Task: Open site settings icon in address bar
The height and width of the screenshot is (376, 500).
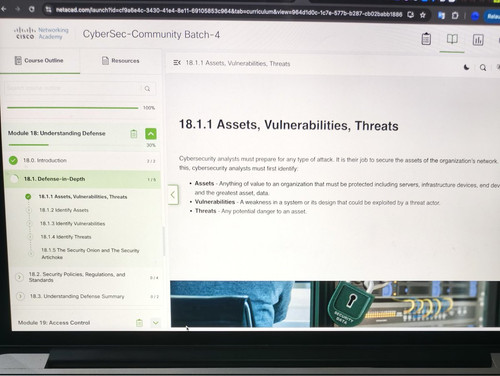Action: pyautogui.click(x=49, y=10)
